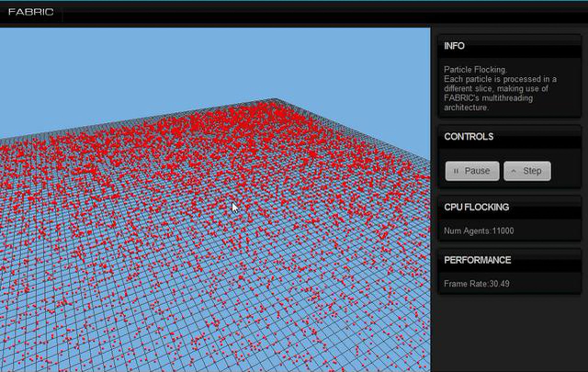588x372 pixels.
Task: Select the INFO panel header
Action: click(x=509, y=47)
